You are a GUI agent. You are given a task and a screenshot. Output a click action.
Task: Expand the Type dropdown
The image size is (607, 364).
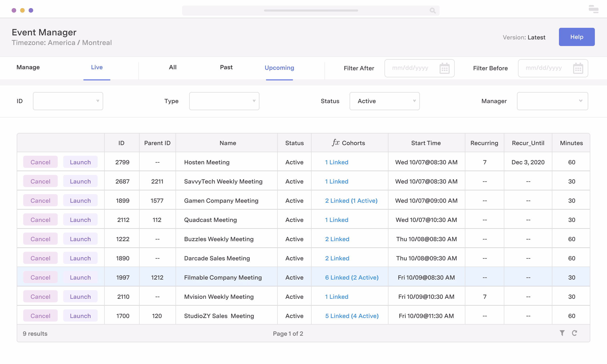[224, 101]
